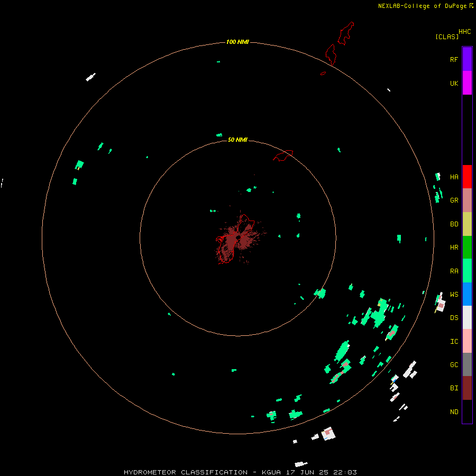Select the IC light pink legend swatch
This screenshot has height=476, width=476.
tap(467, 341)
